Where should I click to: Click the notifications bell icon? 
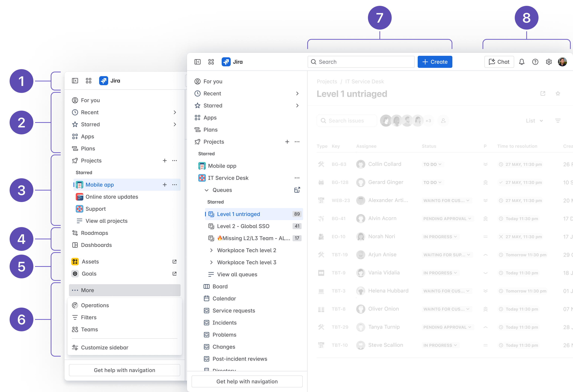(x=522, y=62)
